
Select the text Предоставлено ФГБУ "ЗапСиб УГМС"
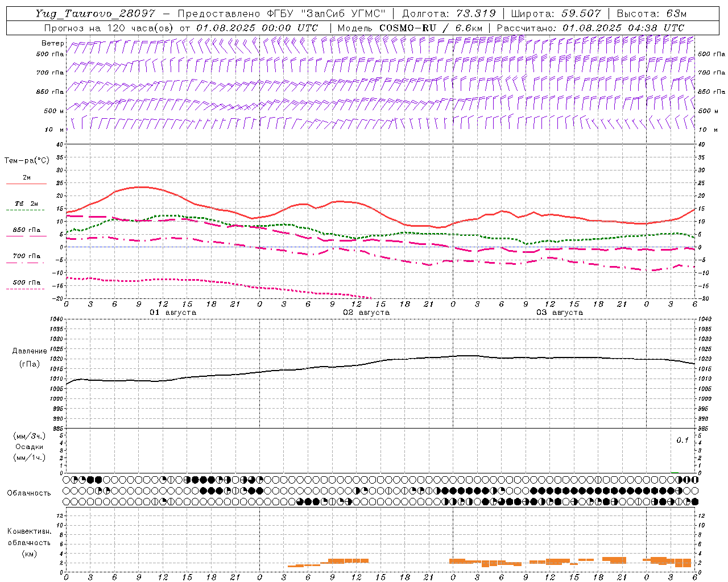pos(282,14)
